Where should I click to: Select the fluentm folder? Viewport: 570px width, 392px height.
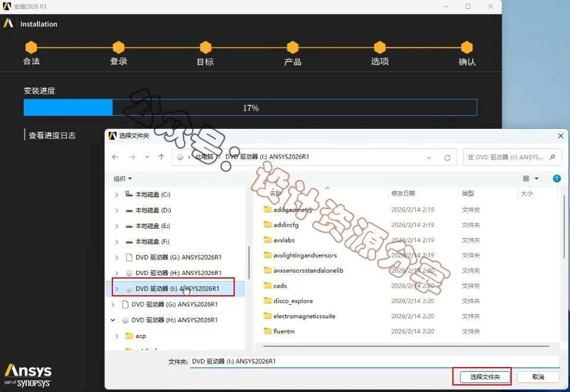pos(284,331)
